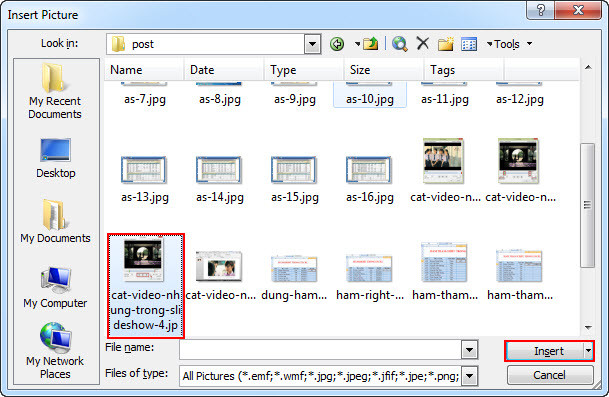Screen dimensions: 609x397
Task: Select cat-video-nhung-trong-slideshow-4 thumbnail
Action: tap(143, 259)
